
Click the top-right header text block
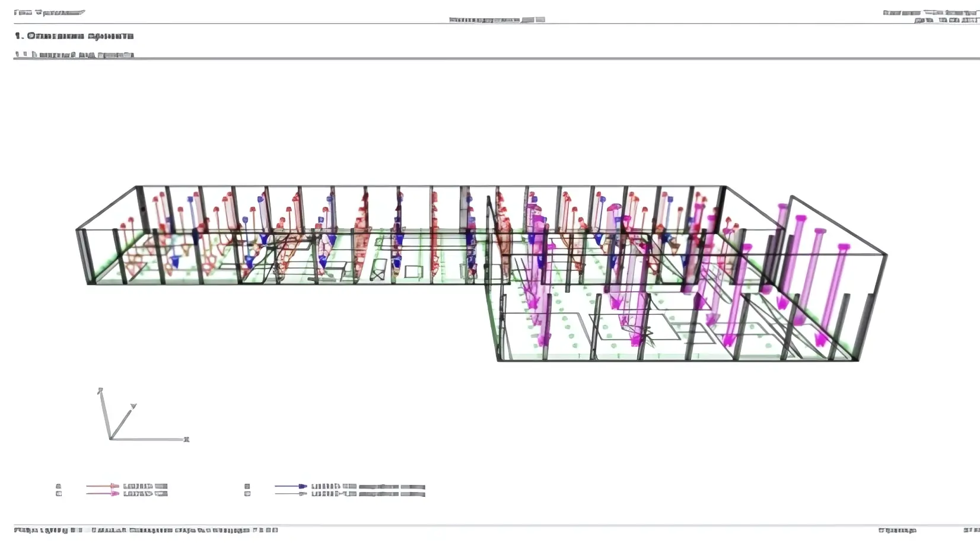click(930, 16)
